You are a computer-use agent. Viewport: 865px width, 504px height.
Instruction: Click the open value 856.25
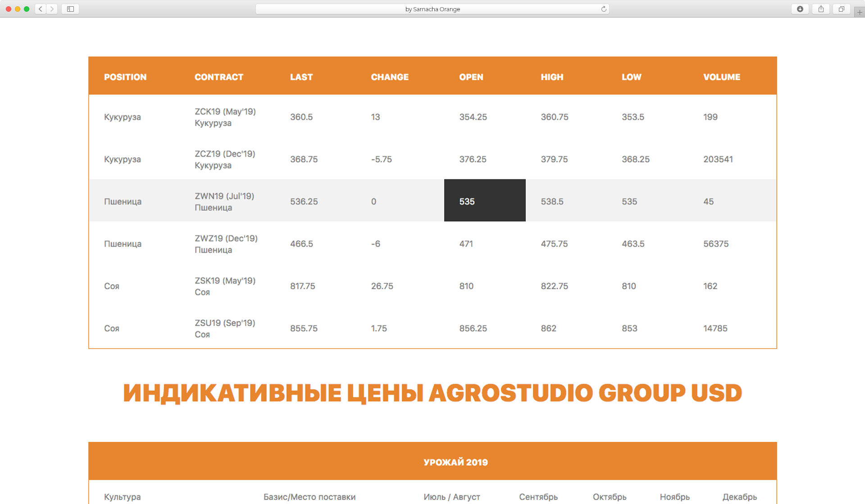(473, 329)
